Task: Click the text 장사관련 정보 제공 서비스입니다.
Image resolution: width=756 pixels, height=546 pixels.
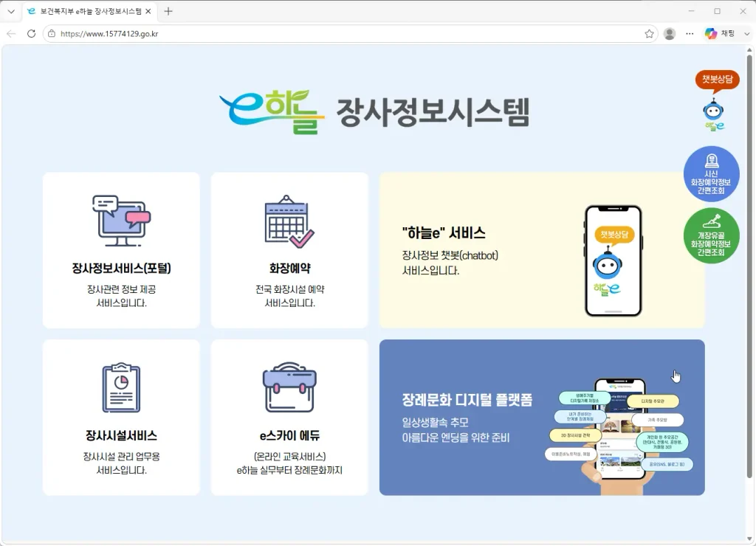Action: 121,296
